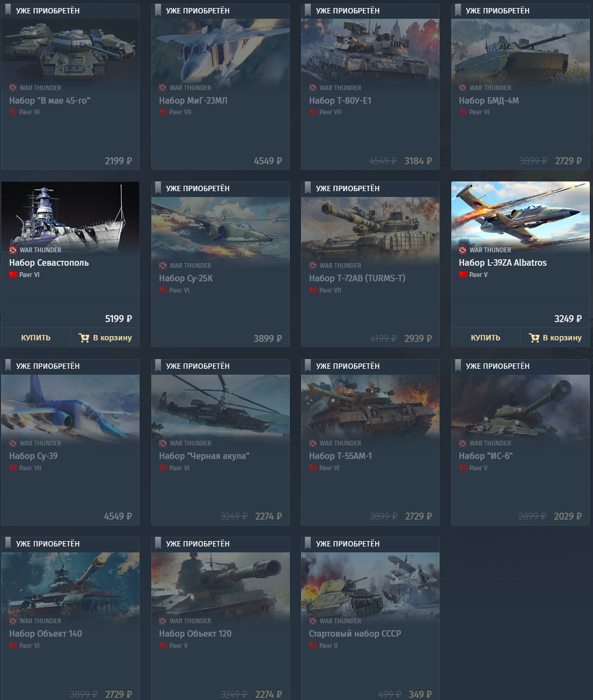Click War Thunder logo on L-39ZA Albatros card
Image resolution: width=593 pixels, height=700 pixels.
(x=463, y=250)
